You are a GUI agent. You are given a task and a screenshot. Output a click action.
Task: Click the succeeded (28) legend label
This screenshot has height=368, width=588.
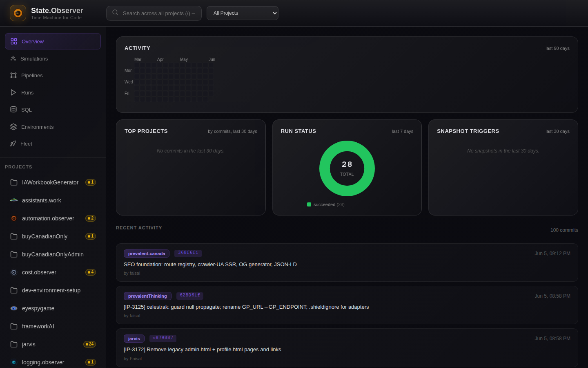pyautogui.click(x=329, y=204)
